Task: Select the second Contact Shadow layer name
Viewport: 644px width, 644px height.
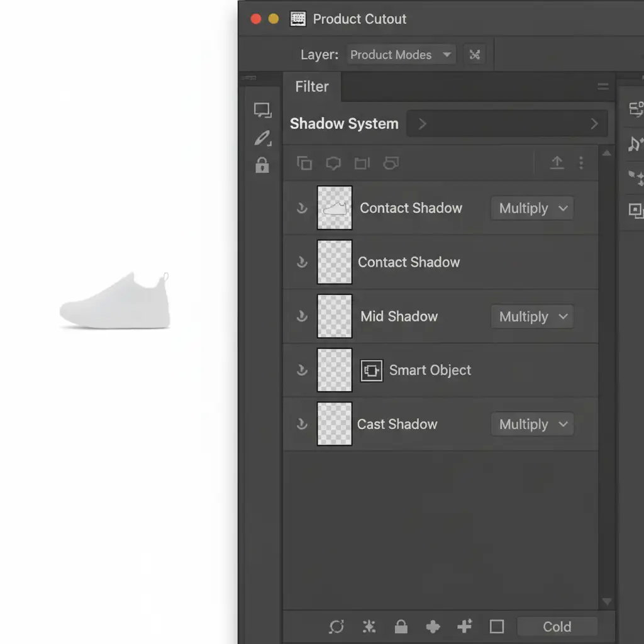Action: (x=409, y=262)
